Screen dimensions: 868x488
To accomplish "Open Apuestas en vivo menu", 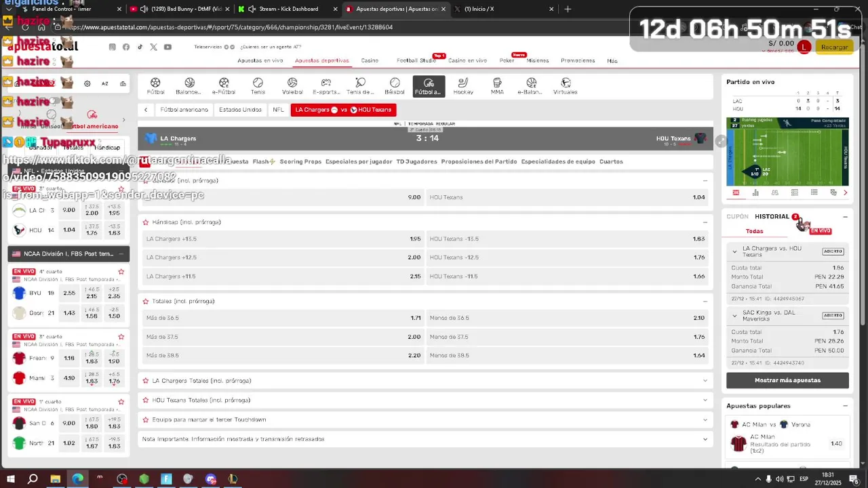I will tap(260, 60).
